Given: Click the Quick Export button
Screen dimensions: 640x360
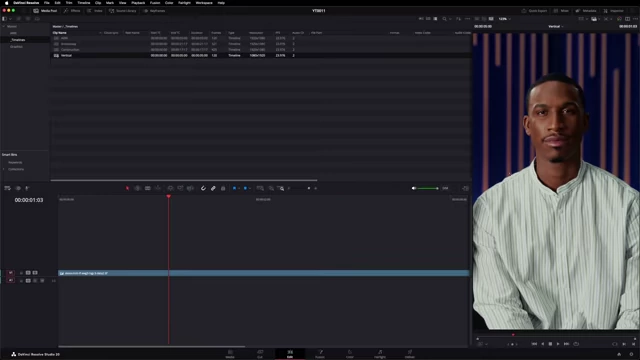Looking at the screenshot, I should point(534,11).
